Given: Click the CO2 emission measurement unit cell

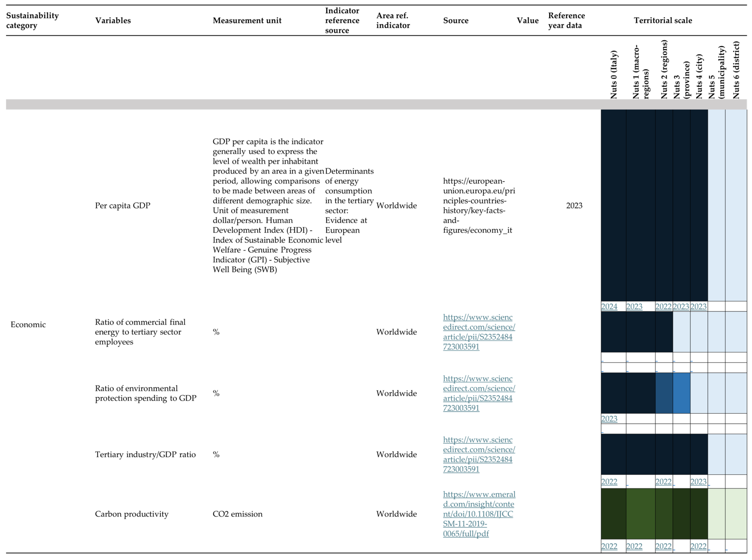Looking at the screenshot, I should 237,514.
